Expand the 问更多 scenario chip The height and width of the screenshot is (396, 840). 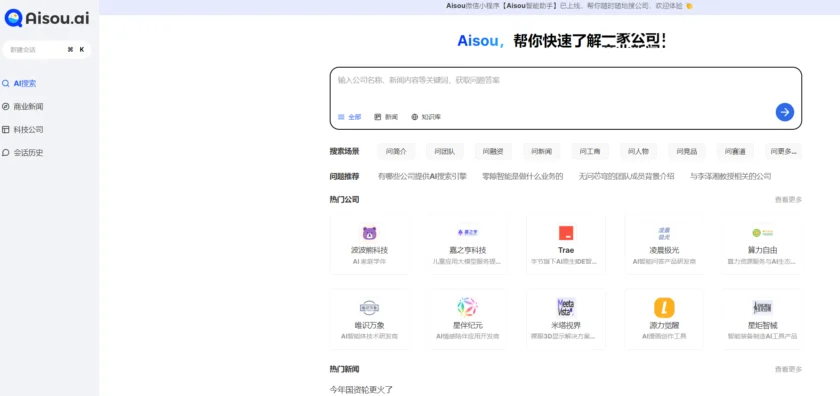pos(783,152)
